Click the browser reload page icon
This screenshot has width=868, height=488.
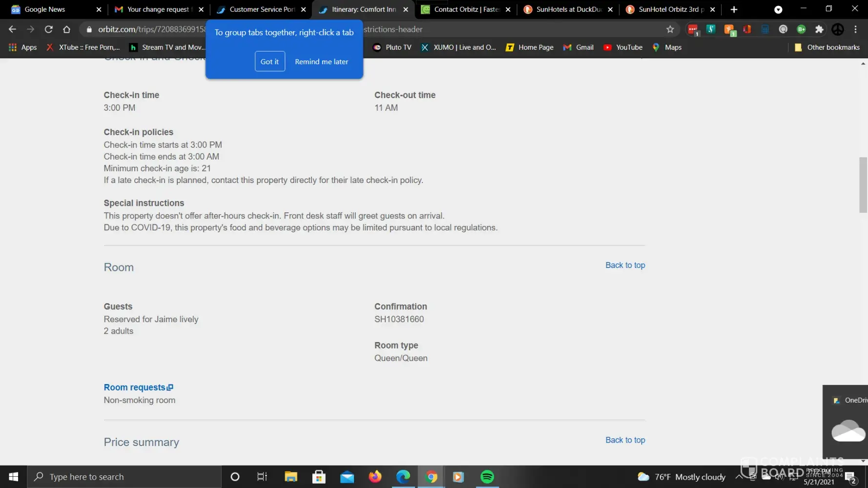point(48,29)
